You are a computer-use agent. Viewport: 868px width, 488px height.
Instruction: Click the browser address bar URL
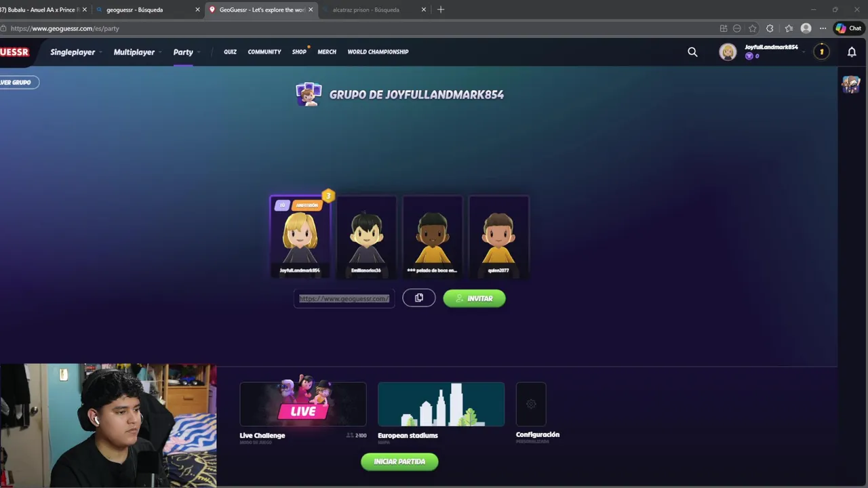(x=65, y=28)
